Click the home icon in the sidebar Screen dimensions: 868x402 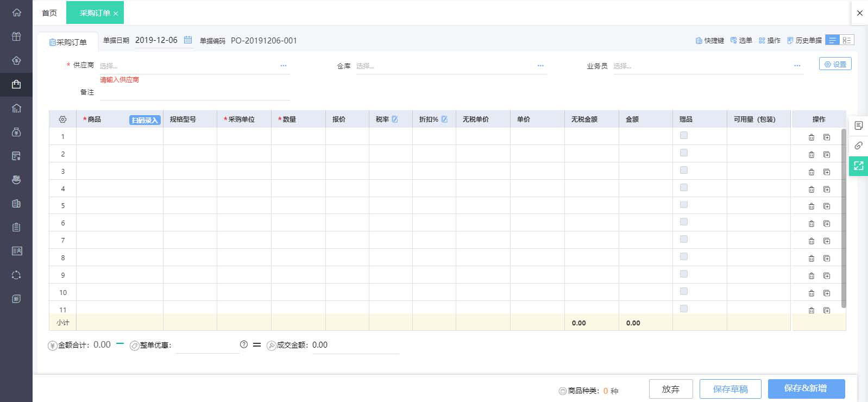[16, 12]
